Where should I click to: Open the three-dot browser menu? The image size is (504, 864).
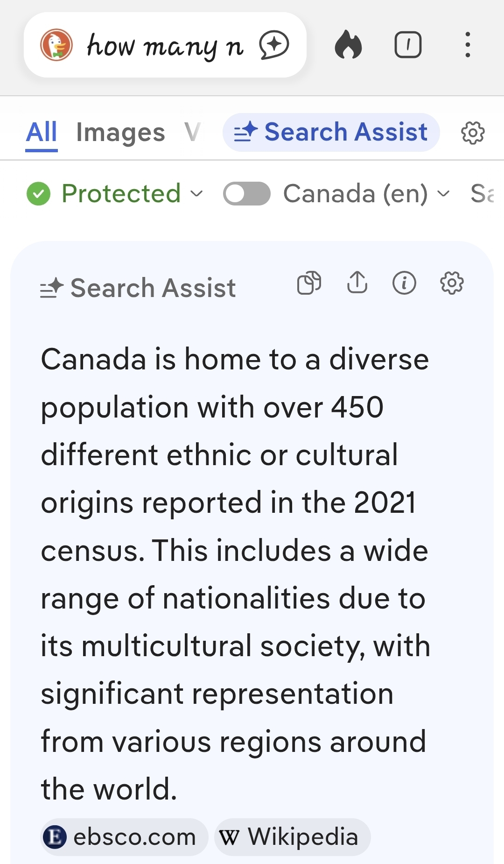pos(468,45)
